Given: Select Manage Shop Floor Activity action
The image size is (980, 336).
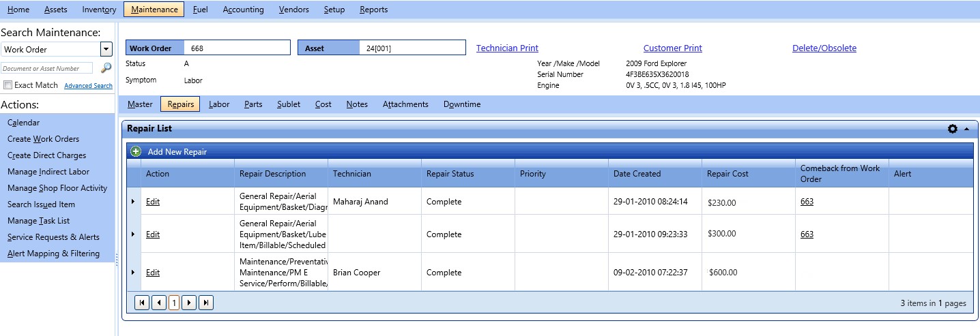Looking at the screenshot, I should pyautogui.click(x=57, y=188).
